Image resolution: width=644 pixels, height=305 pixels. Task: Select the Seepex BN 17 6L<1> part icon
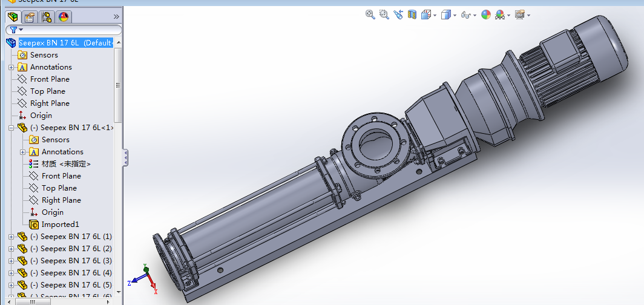(22, 128)
